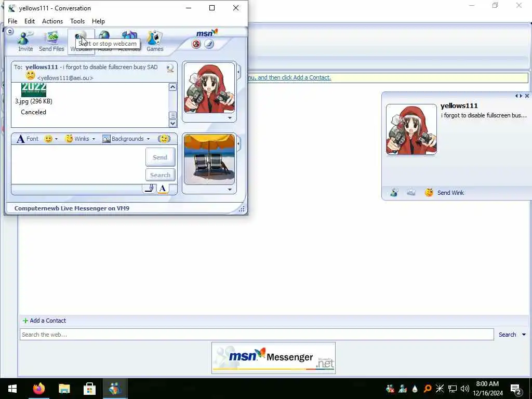Click the Send Wink label
The height and width of the screenshot is (399, 532).
(450, 193)
